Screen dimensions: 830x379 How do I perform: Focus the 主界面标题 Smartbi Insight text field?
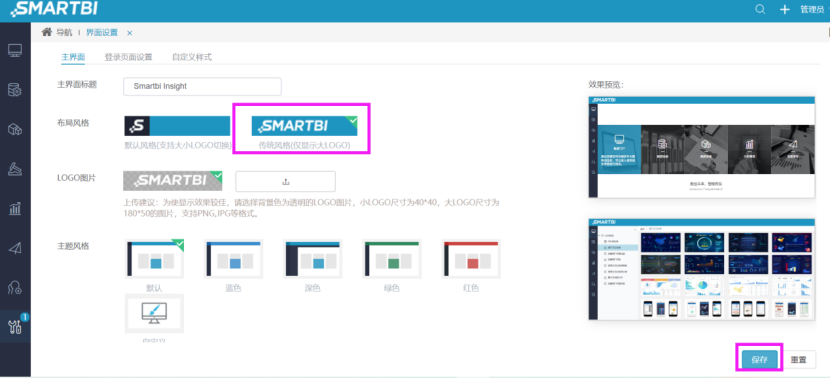[x=202, y=86]
